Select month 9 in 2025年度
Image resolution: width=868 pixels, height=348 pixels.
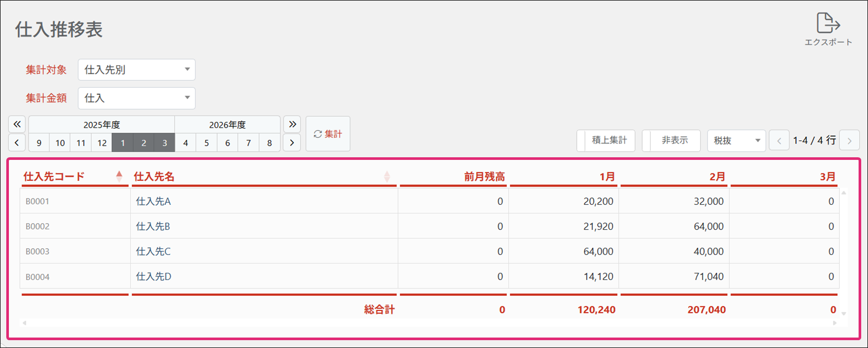tap(39, 143)
